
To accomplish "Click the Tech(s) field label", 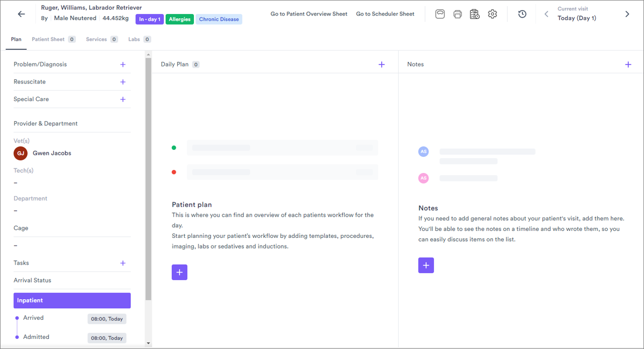I will click(24, 170).
